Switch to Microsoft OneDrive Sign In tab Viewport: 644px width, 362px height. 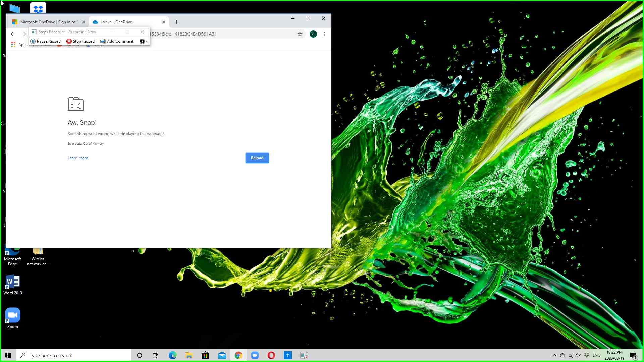pyautogui.click(x=47, y=22)
